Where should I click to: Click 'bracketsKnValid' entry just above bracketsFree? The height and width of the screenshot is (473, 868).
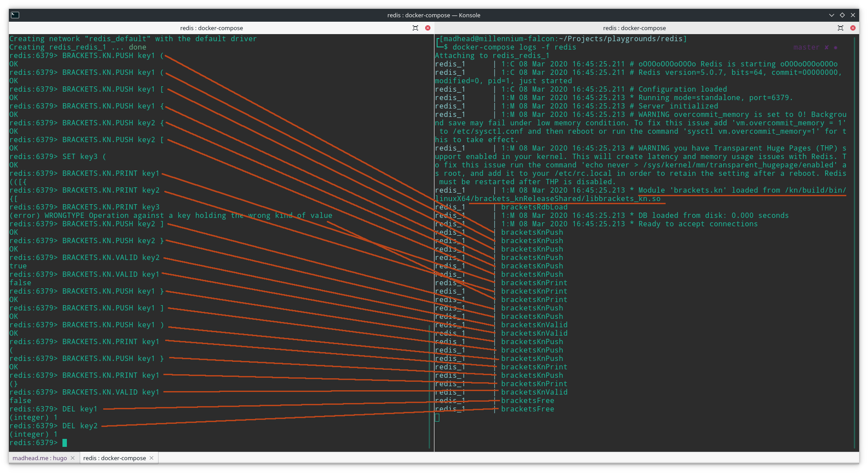[x=534, y=392]
